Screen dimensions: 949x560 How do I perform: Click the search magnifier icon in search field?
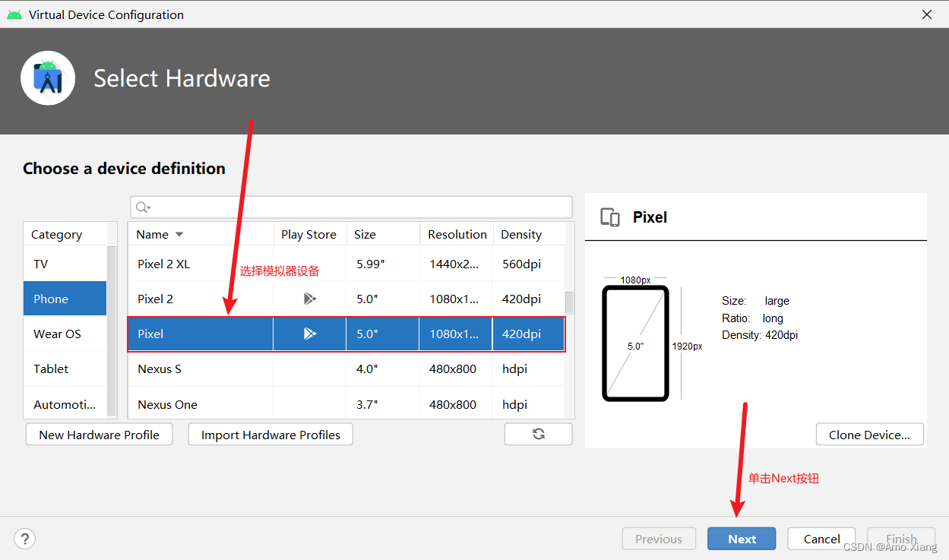click(x=142, y=207)
